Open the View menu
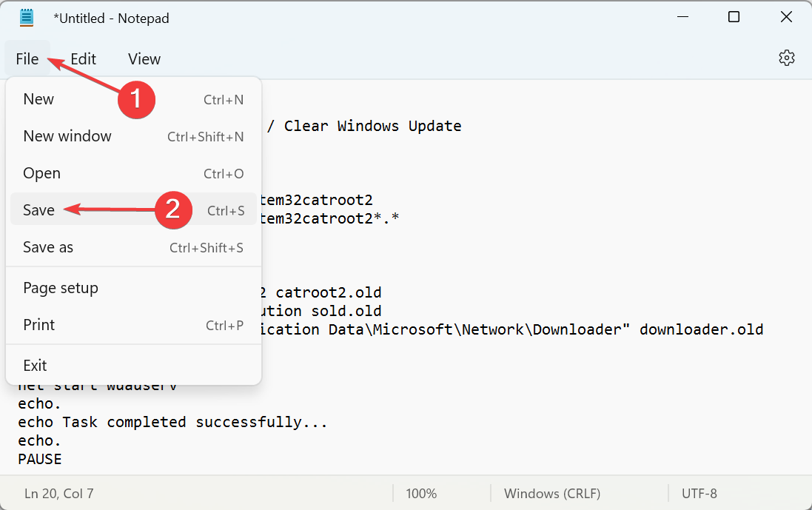Image resolution: width=812 pixels, height=510 pixels. tap(144, 59)
